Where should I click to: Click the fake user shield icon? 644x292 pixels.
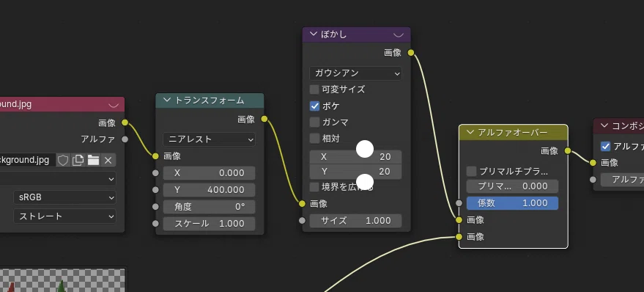point(63,160)
